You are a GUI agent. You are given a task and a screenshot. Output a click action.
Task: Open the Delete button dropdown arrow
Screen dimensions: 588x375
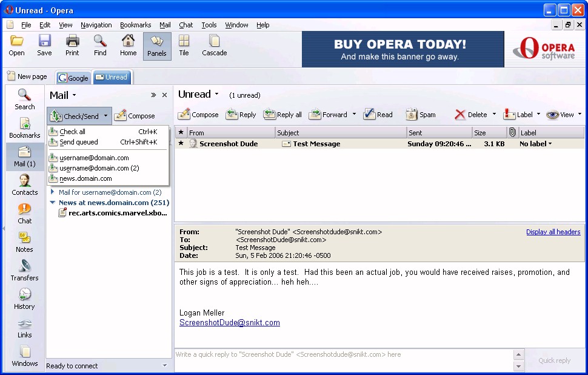pyautogui.click(x=494, y=115)
